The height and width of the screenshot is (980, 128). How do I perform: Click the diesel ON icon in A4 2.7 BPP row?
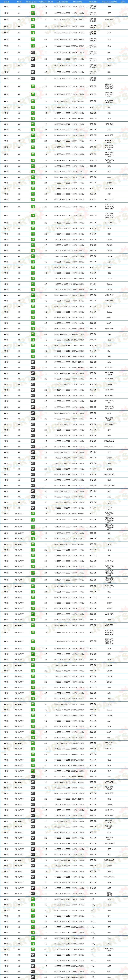(x=33, y=65)
